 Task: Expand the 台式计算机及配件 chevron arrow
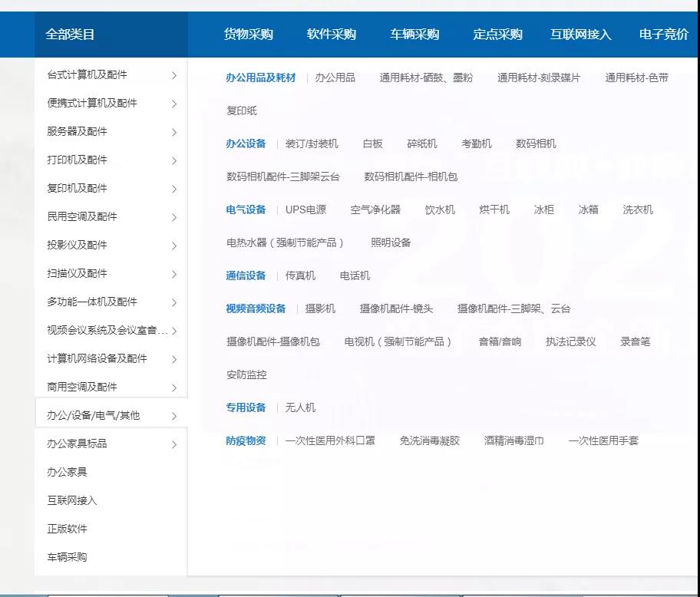click(x=174, y=75)
